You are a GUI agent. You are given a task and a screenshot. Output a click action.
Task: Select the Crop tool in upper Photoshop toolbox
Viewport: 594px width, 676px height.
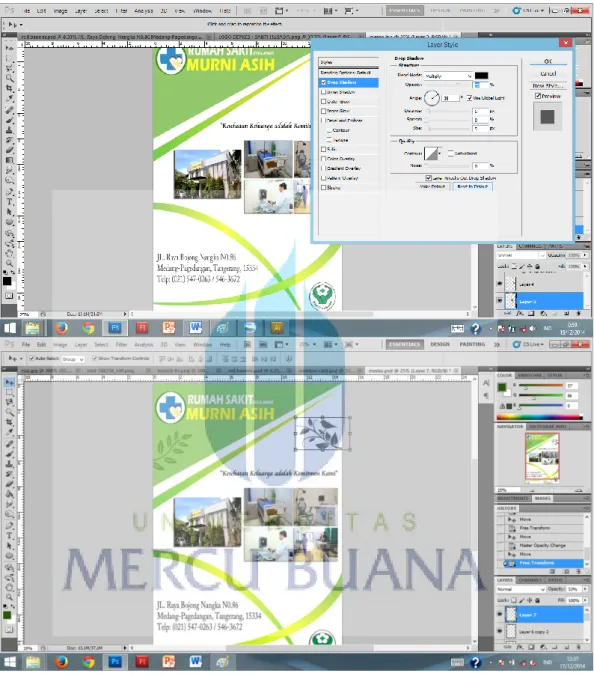[x=9, y=88]
